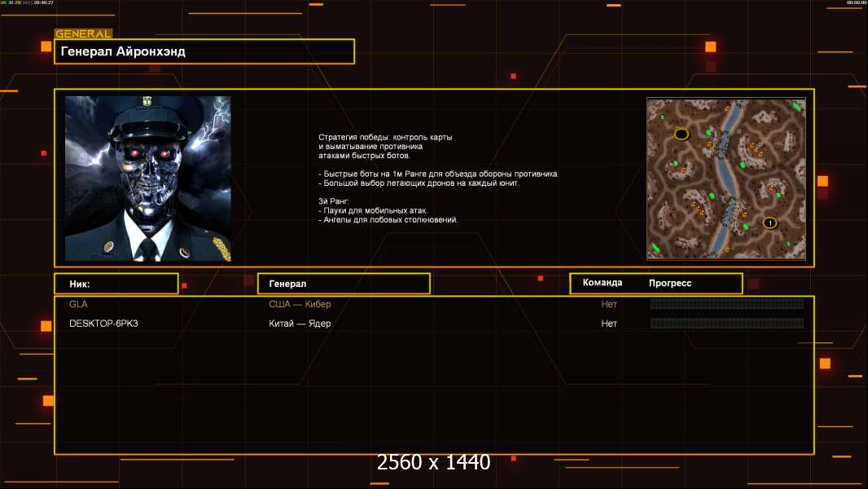Click the 'Генерал Айронхэнд' title box

pos(204,51)
